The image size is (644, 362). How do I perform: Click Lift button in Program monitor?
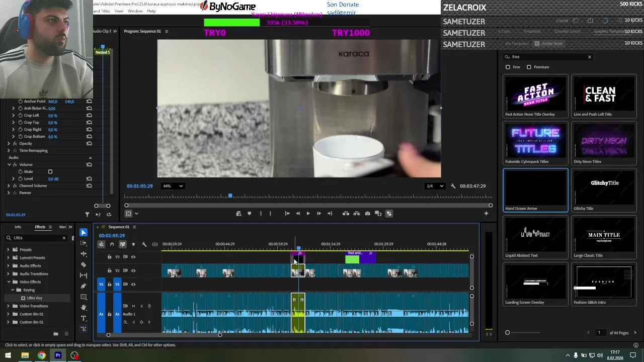[x=346, y=214]
